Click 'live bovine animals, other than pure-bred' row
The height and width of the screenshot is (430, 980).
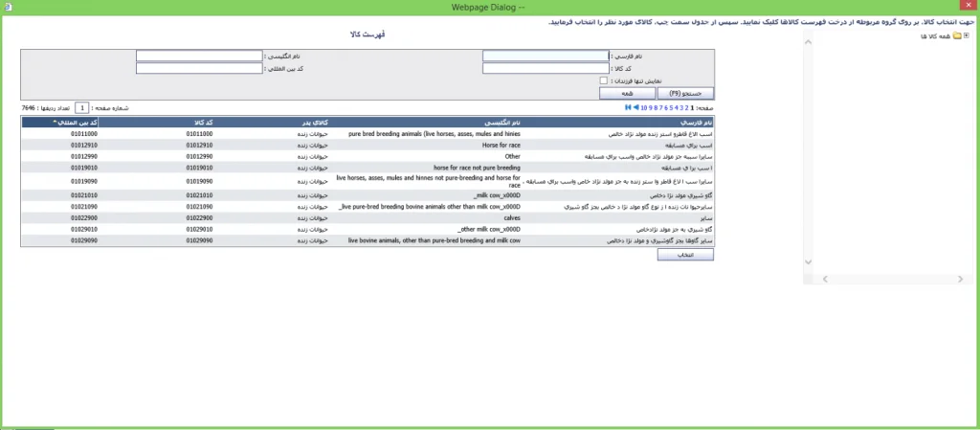367,240
